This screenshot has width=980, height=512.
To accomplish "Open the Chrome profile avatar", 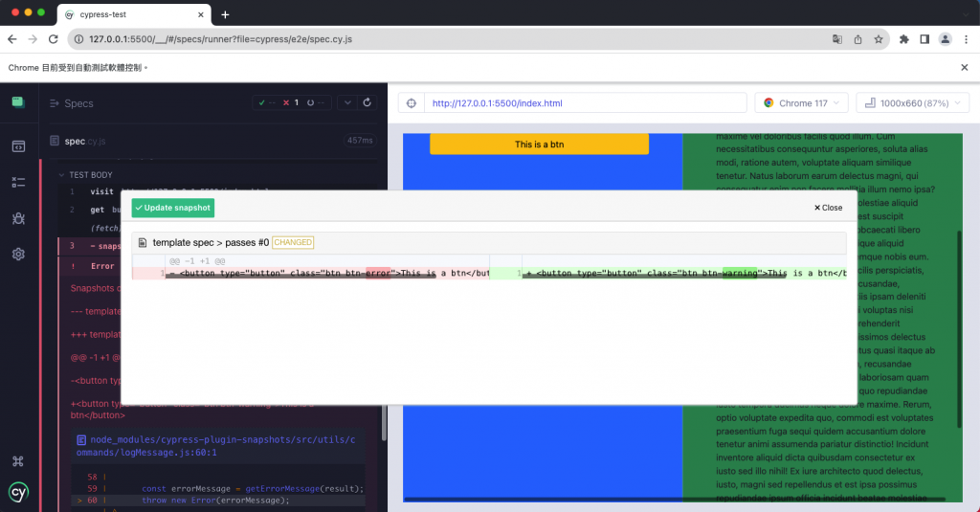I will 945,39.
